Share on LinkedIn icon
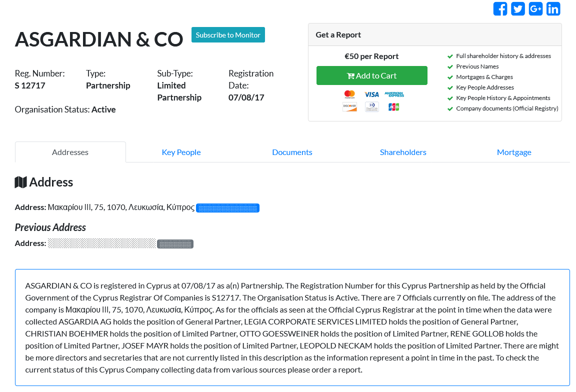 pyautogui.click(x=553, y=8)
